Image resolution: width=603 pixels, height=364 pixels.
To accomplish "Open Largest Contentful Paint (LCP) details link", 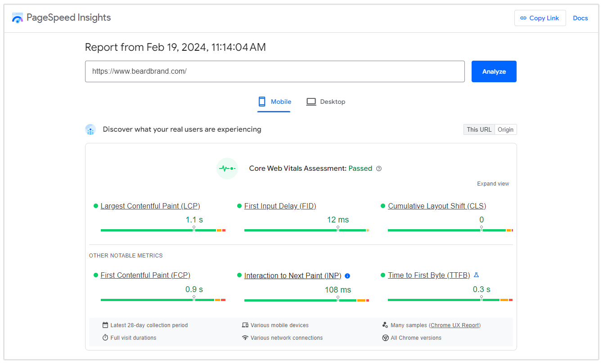I will [x=150, y=206].
